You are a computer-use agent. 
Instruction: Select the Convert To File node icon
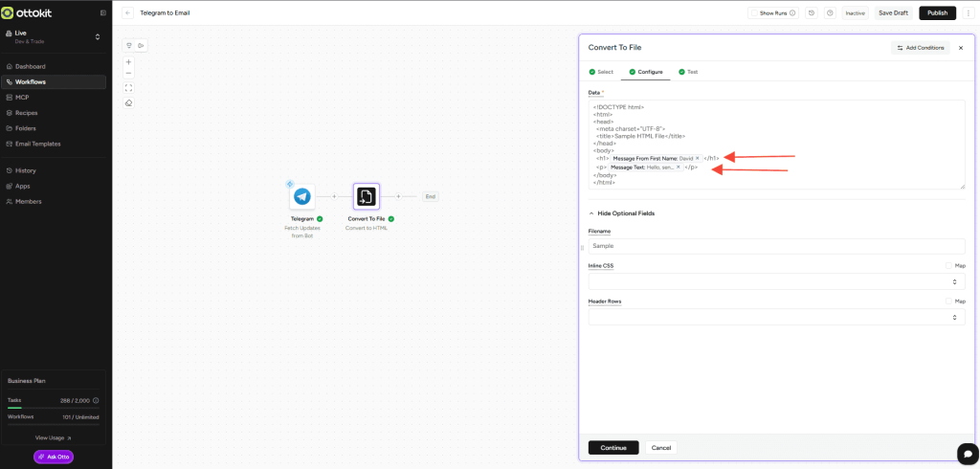[x=366, y=196]
